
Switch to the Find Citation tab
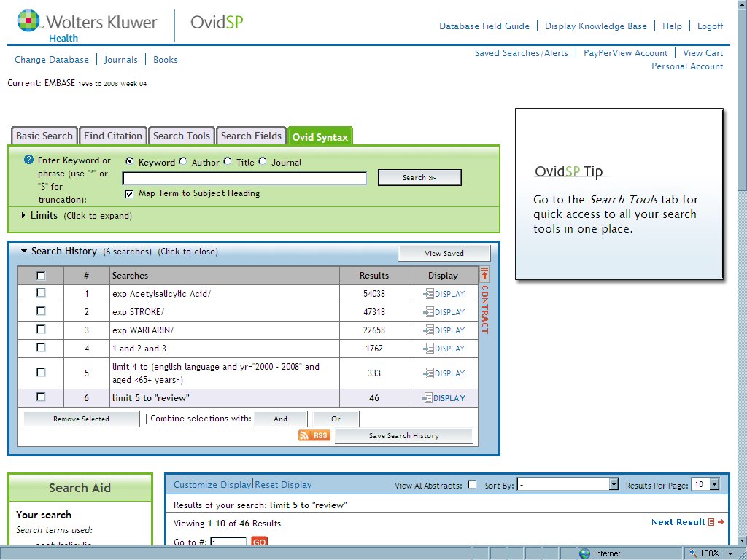point(113,136)
